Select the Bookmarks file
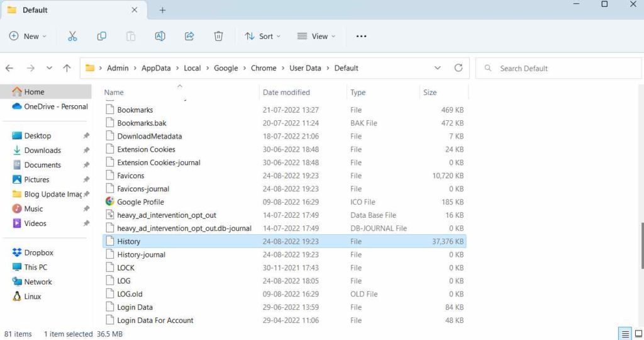This screenshot has height=340, width=644. (x=284, y=110)
